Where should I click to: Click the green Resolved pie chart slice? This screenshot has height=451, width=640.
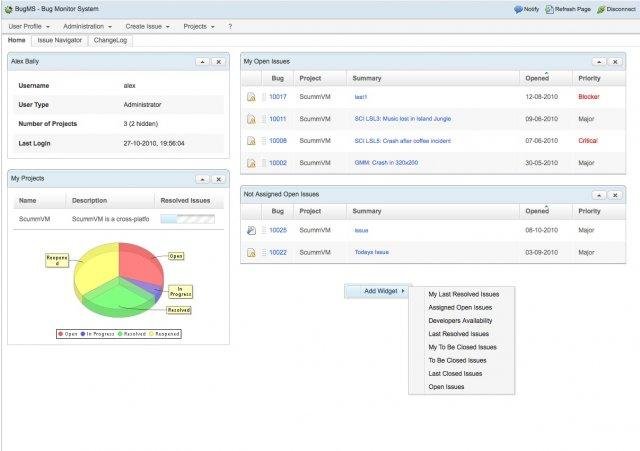click(118, 296)
